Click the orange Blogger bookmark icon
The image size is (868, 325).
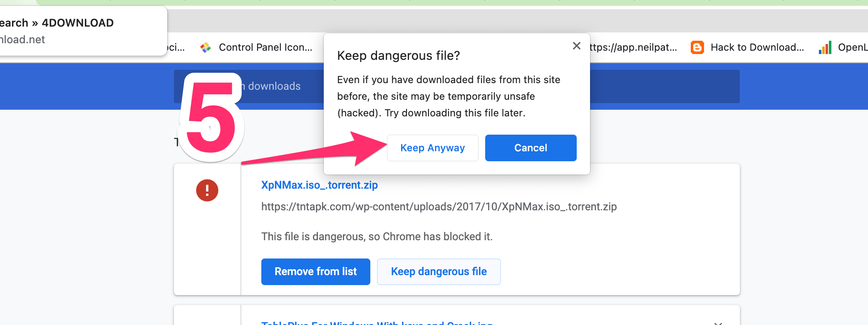coord(697,47)
